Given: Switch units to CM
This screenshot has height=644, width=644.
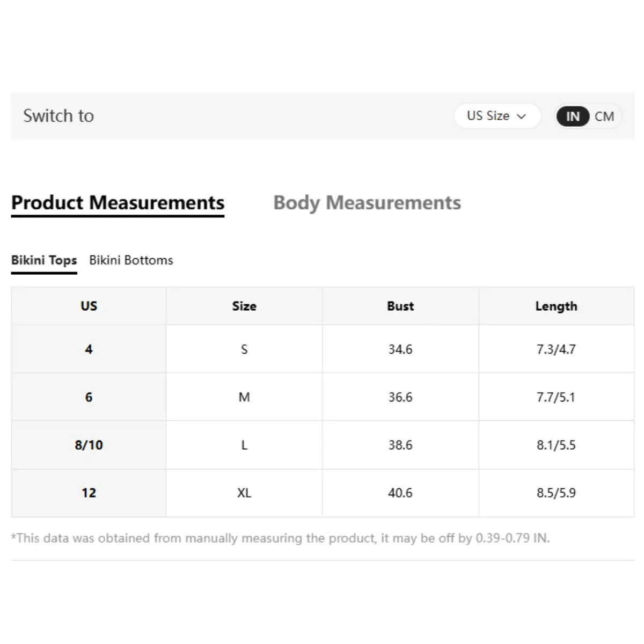Looking at the screenshot, I should click(604, 116).
